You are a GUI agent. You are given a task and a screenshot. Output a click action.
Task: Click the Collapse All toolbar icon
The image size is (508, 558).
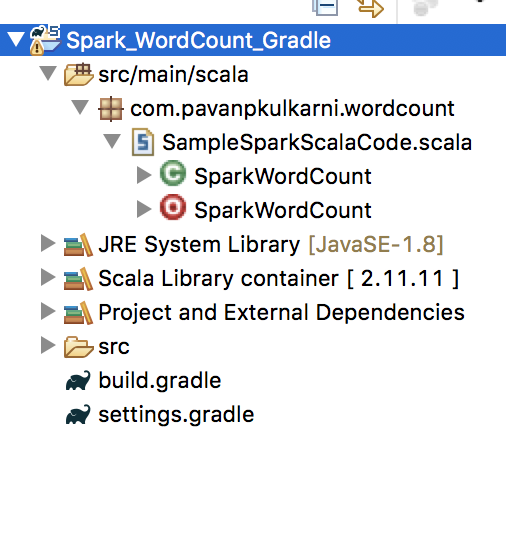pos(325,7)
